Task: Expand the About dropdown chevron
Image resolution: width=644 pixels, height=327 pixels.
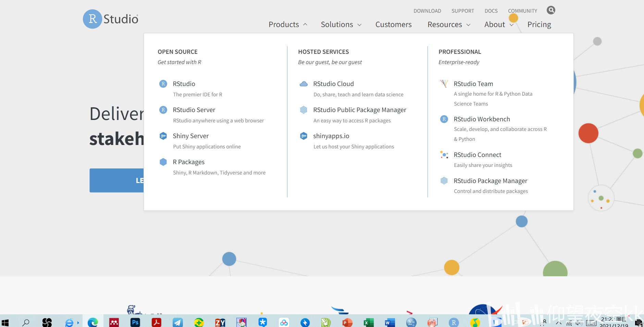Action: 511,25
